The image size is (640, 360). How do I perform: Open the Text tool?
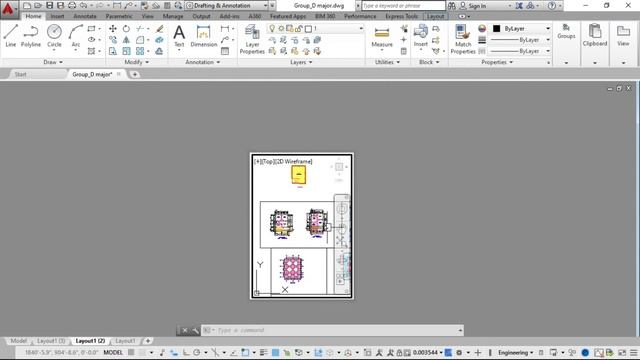pyautogui.click(x=179, y=36)
